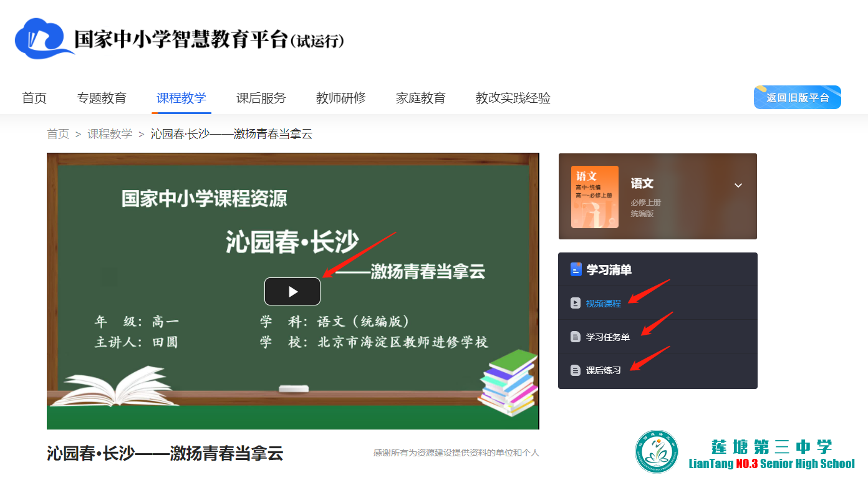The image size is (868, 480).
Task: Open the 教改实践经验 nav tab
Action: click(513, 98)
